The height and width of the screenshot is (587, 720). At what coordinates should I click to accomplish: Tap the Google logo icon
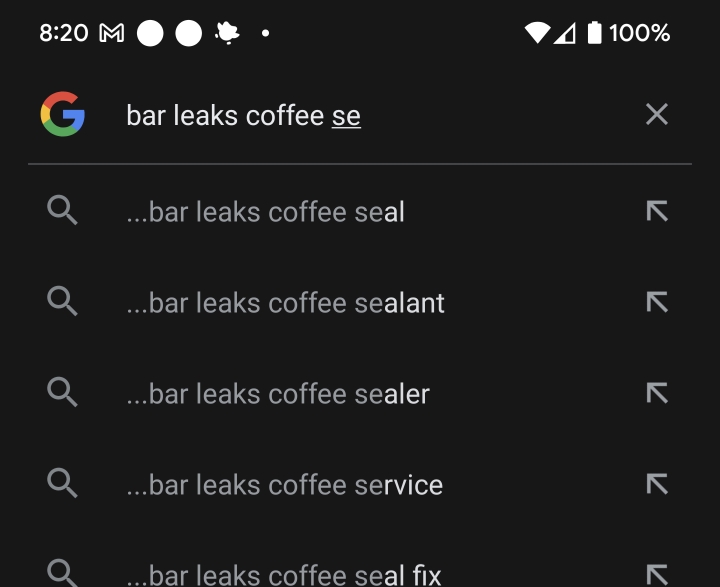point(62,114)
